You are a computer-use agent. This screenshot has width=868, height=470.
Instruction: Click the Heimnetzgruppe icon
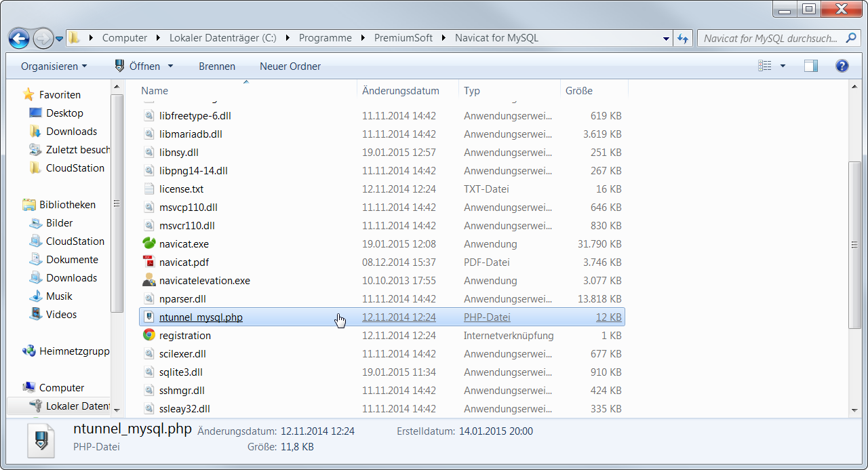pyautogui.click(x=29, y=351)
